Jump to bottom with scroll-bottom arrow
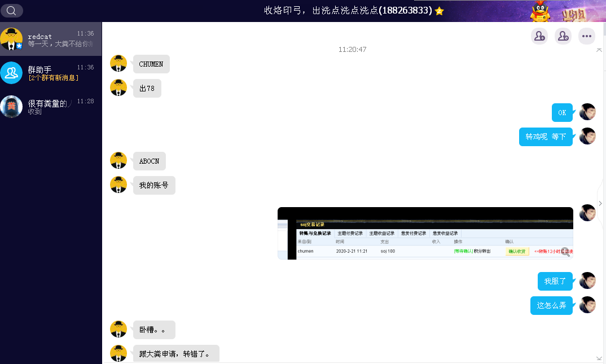 click(599, 358)
